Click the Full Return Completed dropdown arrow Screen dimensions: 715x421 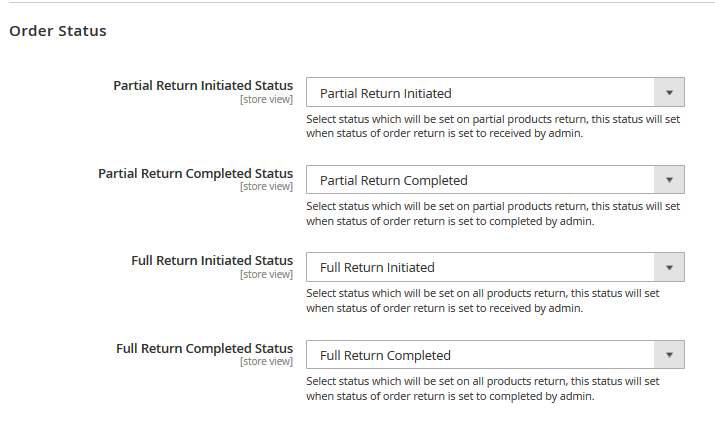[x=669, y=355]
